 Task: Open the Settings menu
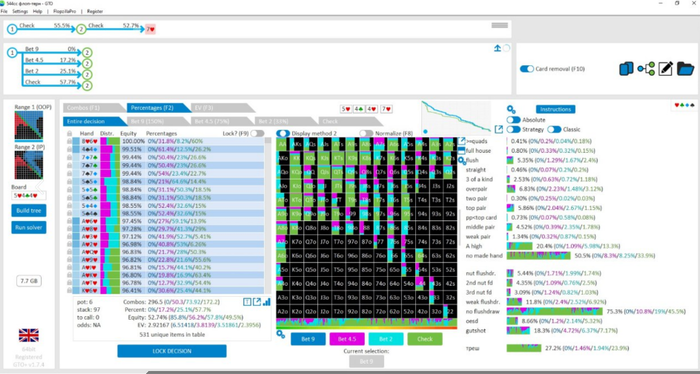point(20,11)
